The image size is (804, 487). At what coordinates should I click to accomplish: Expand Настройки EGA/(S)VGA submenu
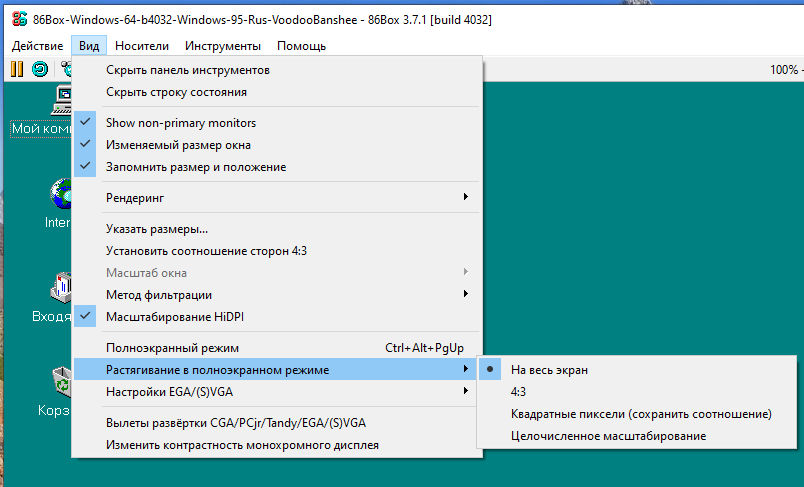(x=276, y=392)
